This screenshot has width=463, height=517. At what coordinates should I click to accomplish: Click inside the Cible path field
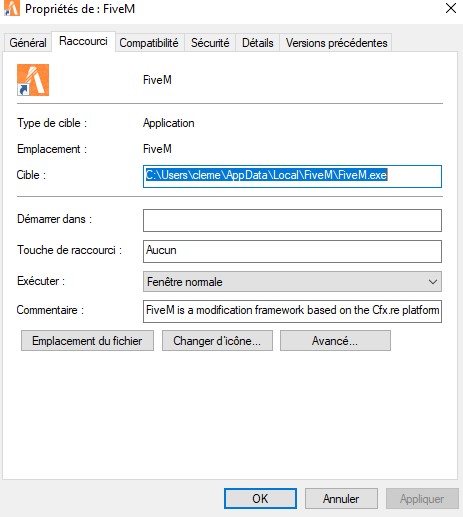292,176
